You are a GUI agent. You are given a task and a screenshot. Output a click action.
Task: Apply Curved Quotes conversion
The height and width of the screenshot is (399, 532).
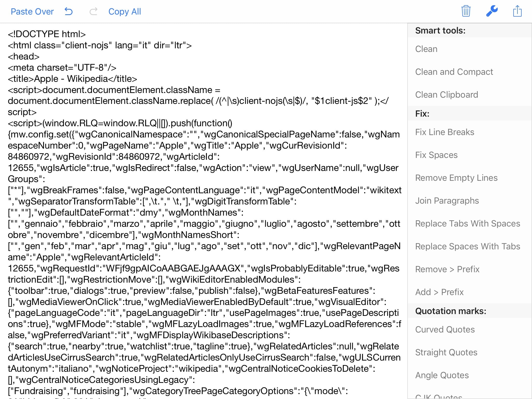(445, 329)
